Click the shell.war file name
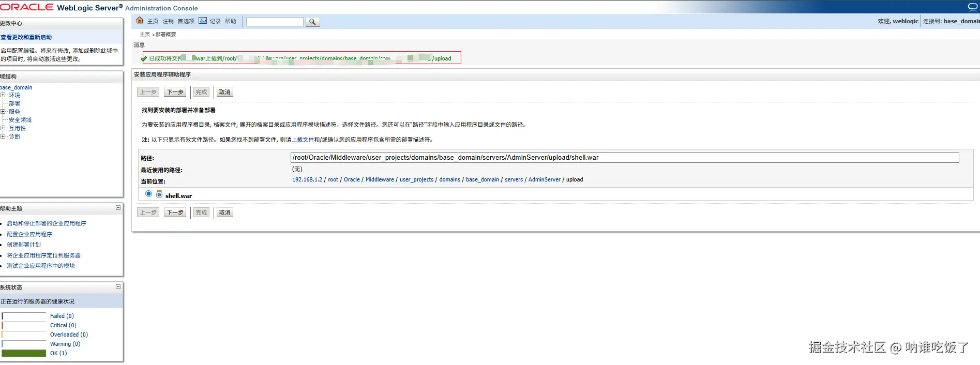This screenshot has height=365, width=980. tap(178, 196)
